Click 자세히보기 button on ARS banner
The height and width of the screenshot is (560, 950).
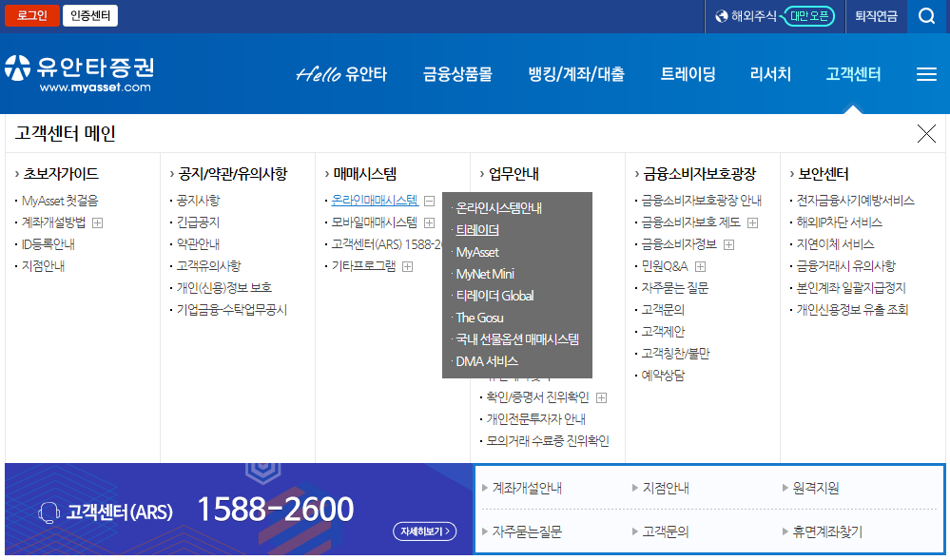425,531
